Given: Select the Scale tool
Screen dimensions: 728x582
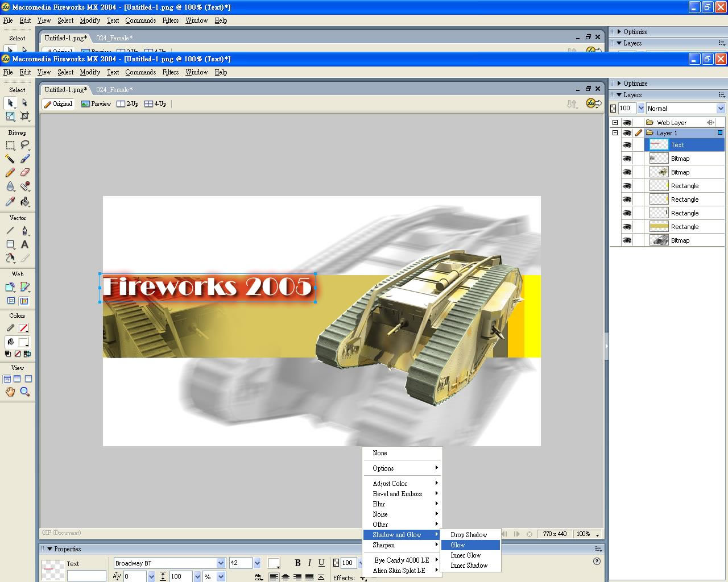Looking at the screenshot, I should (10, 117).
